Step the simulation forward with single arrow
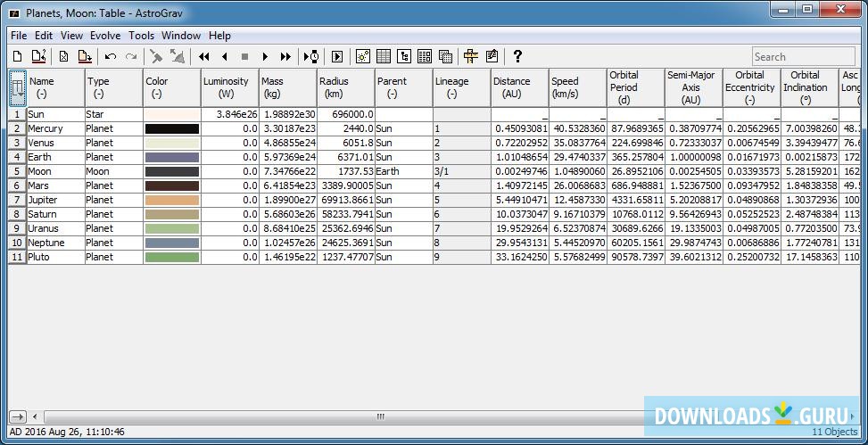The height and width of the screenshot is (445, 868). [x=265, y=56]
